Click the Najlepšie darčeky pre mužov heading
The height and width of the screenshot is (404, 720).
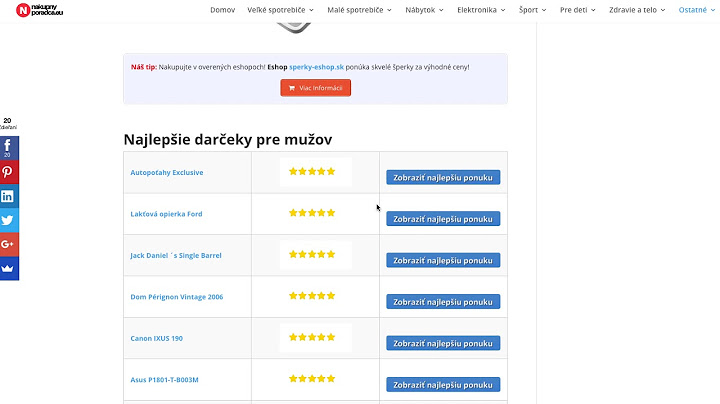click(x=228, y=139)
